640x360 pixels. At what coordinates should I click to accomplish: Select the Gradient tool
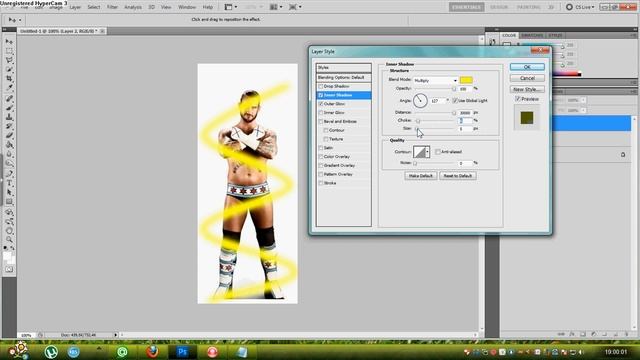tap(9, 144)
